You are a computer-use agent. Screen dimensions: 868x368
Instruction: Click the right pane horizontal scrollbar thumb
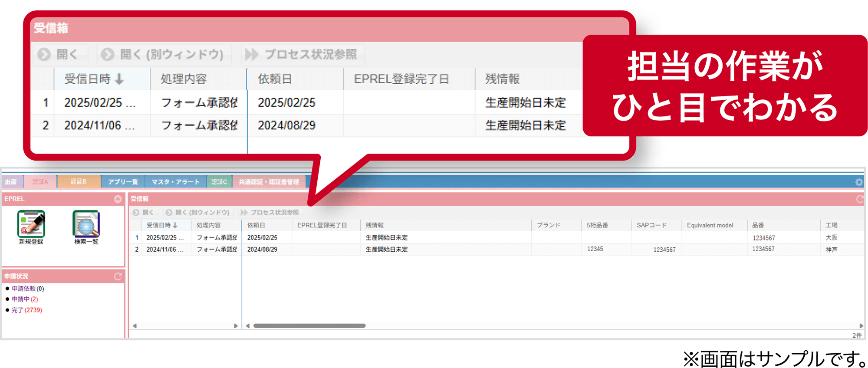click(309, 325)
